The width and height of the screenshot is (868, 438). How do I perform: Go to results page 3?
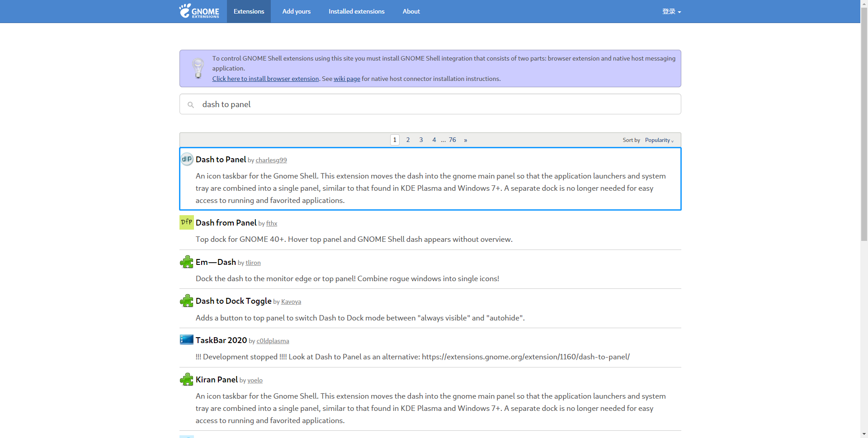tap(421, 140)
